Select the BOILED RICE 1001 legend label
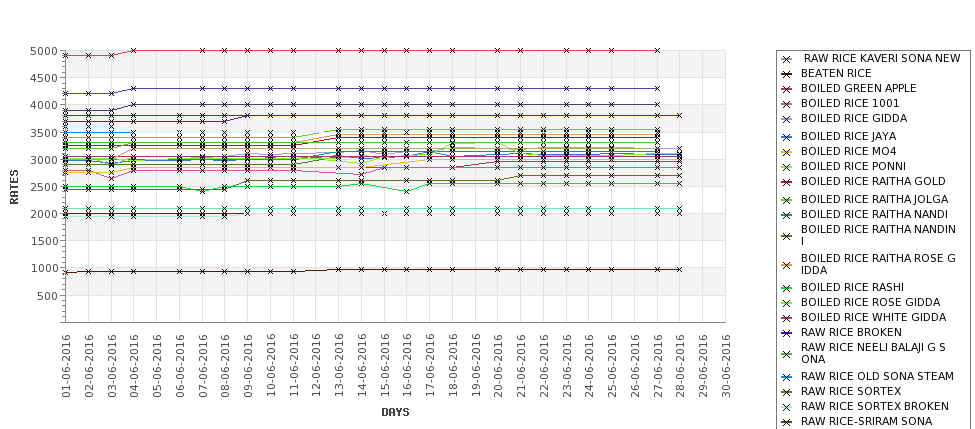The height and width of the screenshot is (429, 975). click(x=849, y=103)
